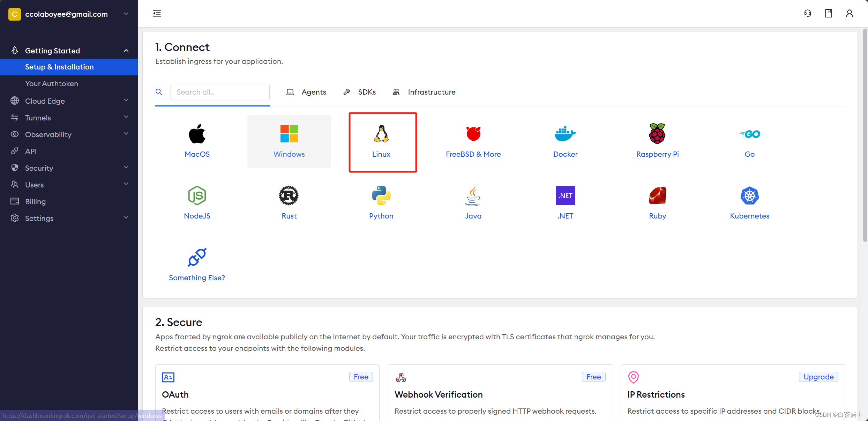Click the Something Else plug icon
868x421 pixels.
(197, 257)
